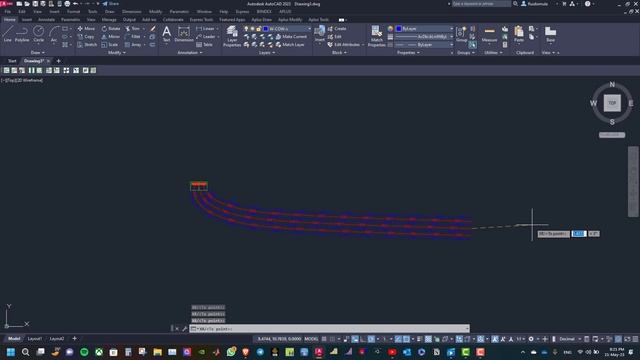Toggle layer freeze sun icon
Viewport: 640px width, 360px height.
[x=252, y=29]
